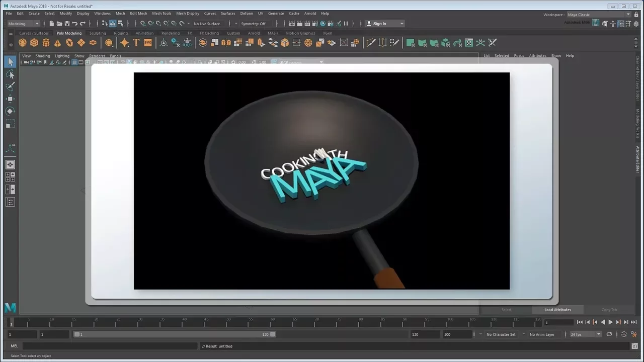Toggle select by hierarchy mode
The height and width of the screenshot is (362, 644).
click(105, 24)
